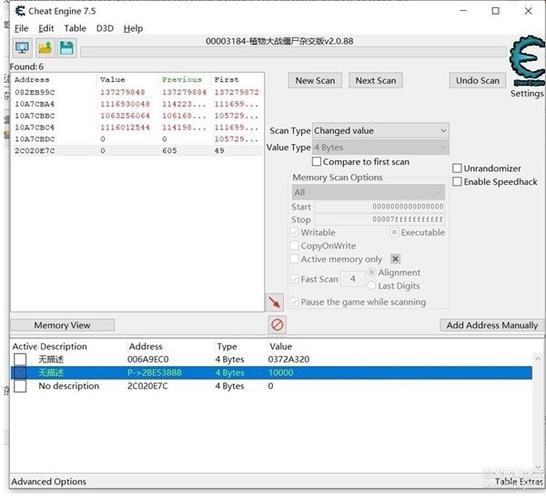546x500 pixels.
Task: Open the D3D menu
Action: 105,28
